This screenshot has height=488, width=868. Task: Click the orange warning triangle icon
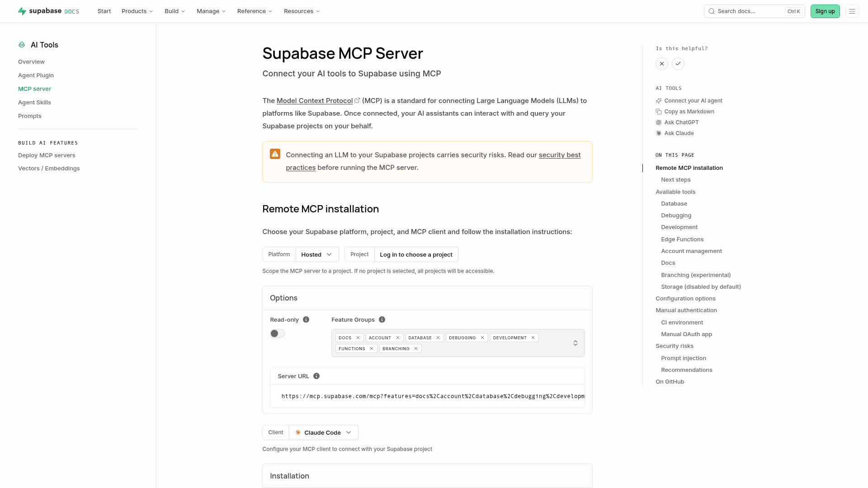[x=275, y=154]
